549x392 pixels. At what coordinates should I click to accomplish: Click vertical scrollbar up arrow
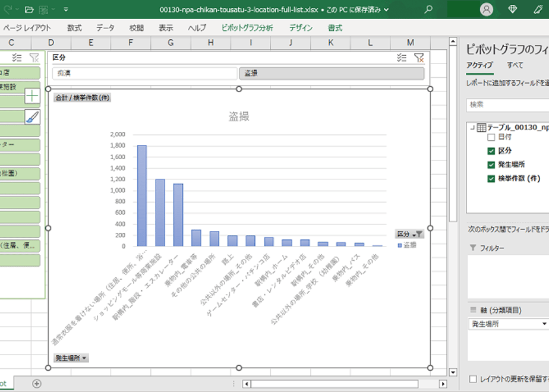click(453, 42)
